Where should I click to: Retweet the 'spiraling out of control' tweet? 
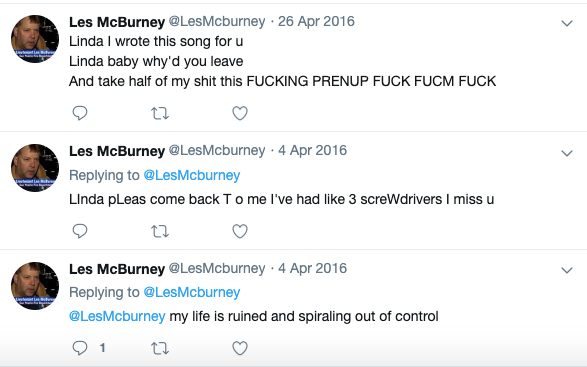pos(160,348)
